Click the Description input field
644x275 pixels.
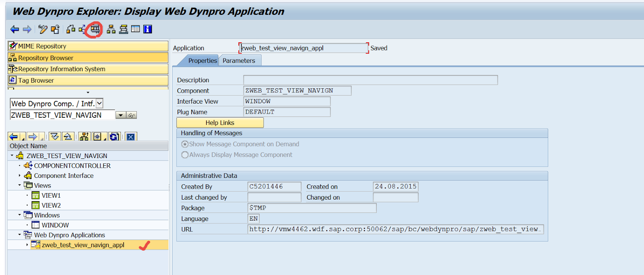tap(370, 80)
